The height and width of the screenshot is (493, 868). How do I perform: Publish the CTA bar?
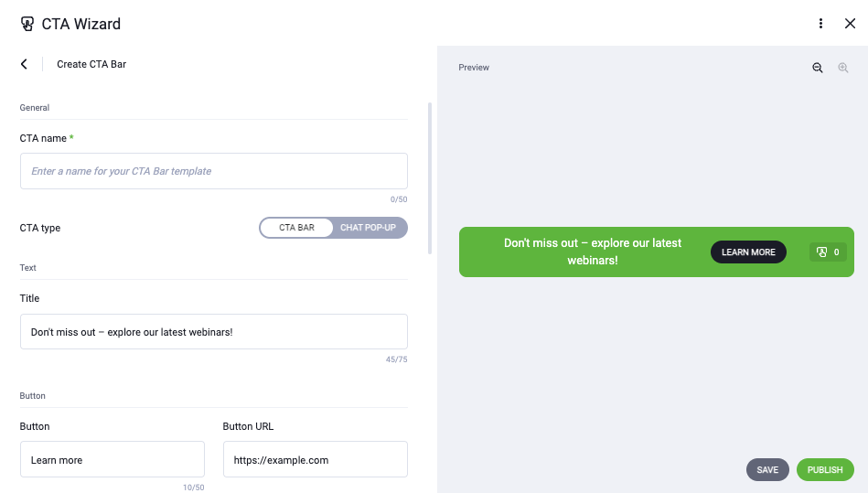(825, 470)
